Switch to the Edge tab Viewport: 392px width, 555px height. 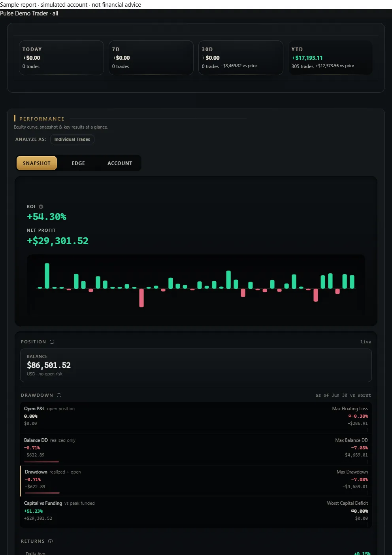tap(78, 163)
